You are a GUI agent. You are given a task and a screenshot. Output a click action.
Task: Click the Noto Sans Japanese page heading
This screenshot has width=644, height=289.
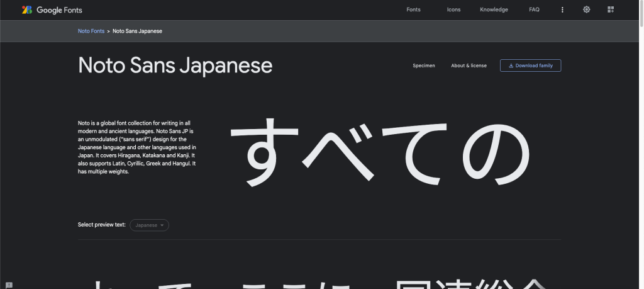click(175, 65)
